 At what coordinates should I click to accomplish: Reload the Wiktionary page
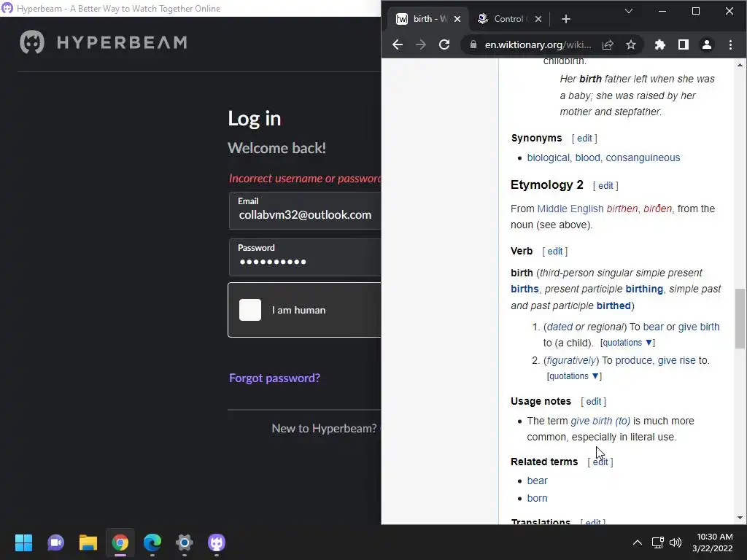pos(444,44)
